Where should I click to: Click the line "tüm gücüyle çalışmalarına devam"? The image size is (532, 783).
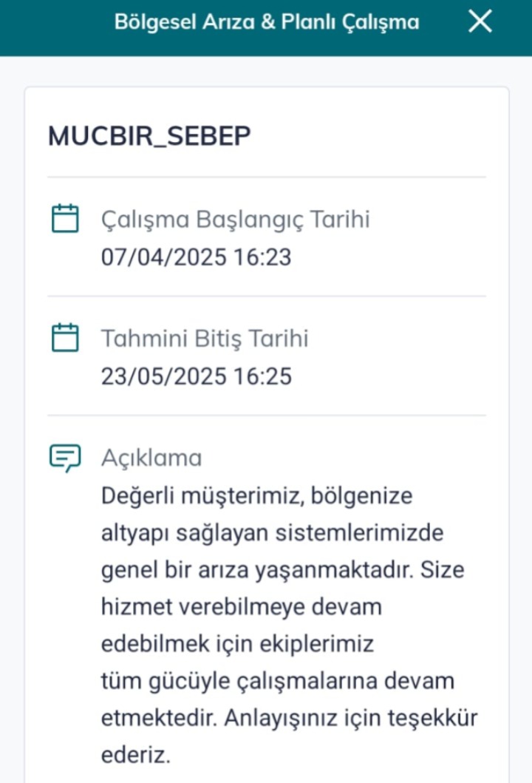(x=277, y=681)
